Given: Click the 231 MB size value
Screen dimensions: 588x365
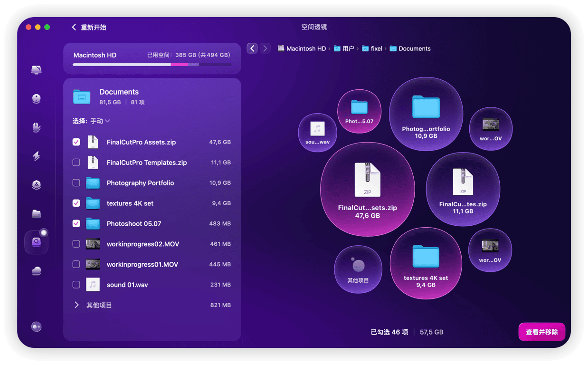Looking at the screenshot, I should (x=220, y=285).
